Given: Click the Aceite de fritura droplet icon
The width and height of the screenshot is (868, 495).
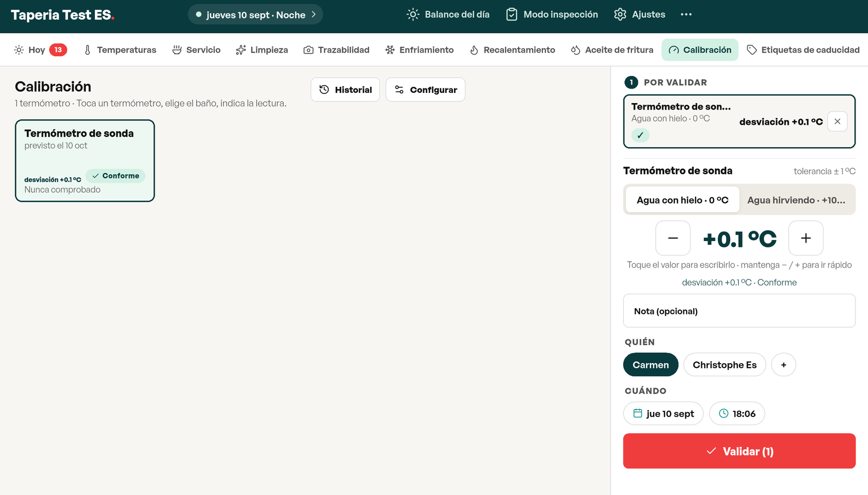Looking at the screenshot, I should click(x=576, y=50).
